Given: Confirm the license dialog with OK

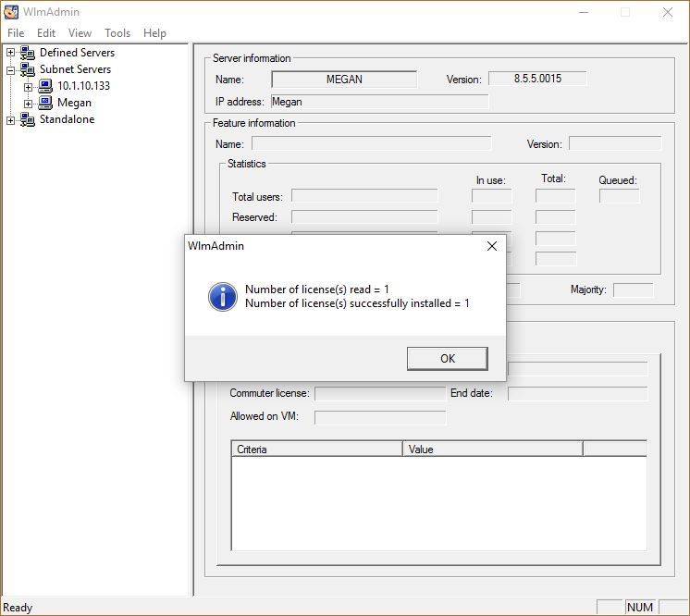Looking at the screenshot, I should 447,359.
